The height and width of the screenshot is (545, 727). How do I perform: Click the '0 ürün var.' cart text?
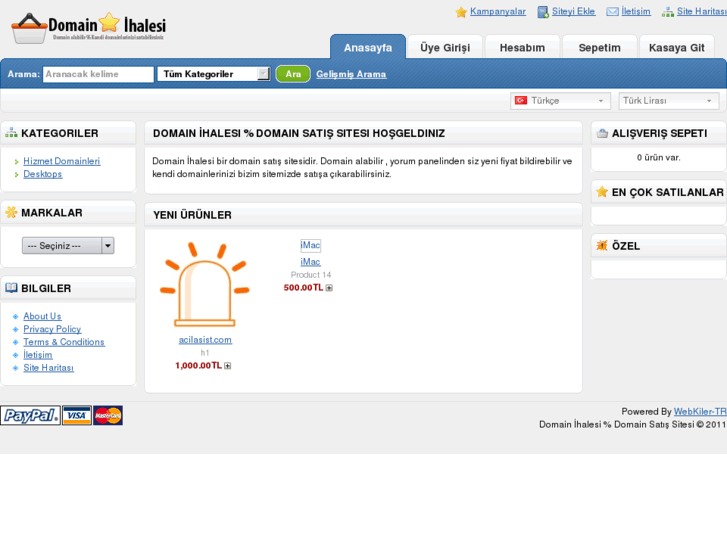[x=658, y=158]
